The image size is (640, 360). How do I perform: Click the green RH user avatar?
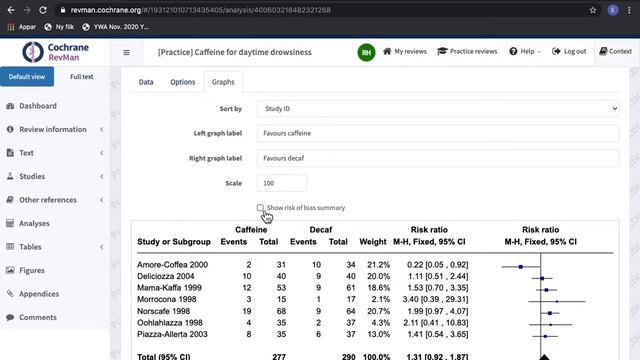pos(366,53)
